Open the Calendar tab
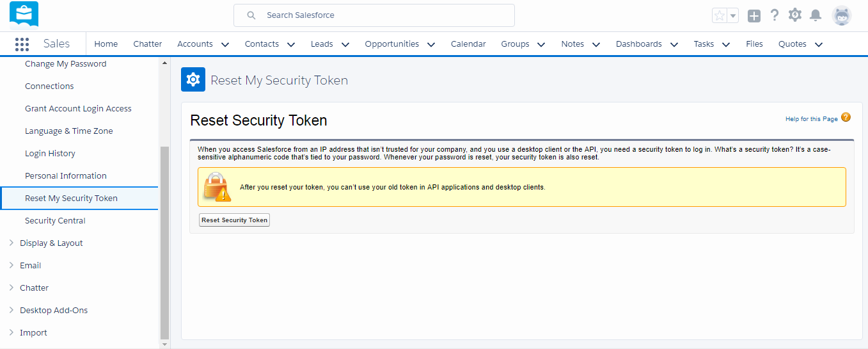This screenshot has height=349, width=868. pos(468,44)
